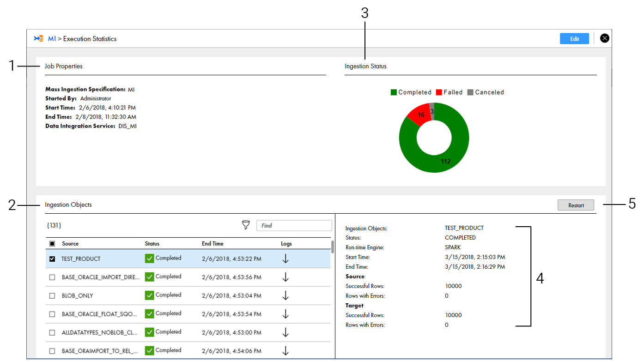Screen dimensions: 644x361
Task: Select the BASE_ORAIMPORT_TO_REL source name
Action: click(x=100, y=351)
